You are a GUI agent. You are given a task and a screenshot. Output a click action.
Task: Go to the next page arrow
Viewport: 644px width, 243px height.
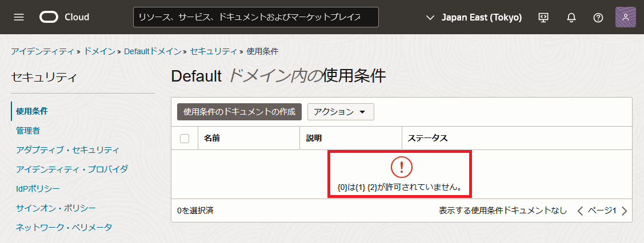[x=624, y=211]
